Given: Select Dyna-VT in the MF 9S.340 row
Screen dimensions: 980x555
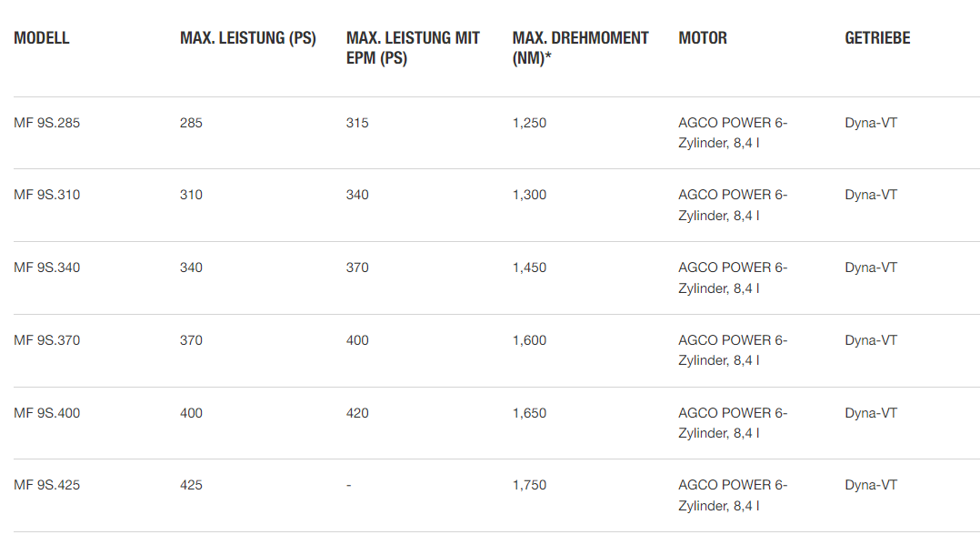Looking at the screenshot, I should pos(871,267).
